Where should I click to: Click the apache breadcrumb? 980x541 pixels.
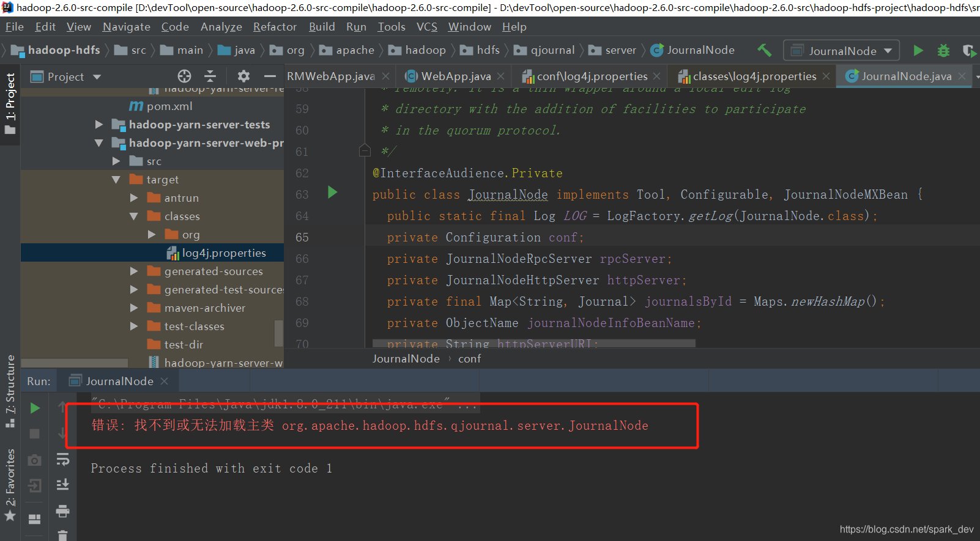347,50
